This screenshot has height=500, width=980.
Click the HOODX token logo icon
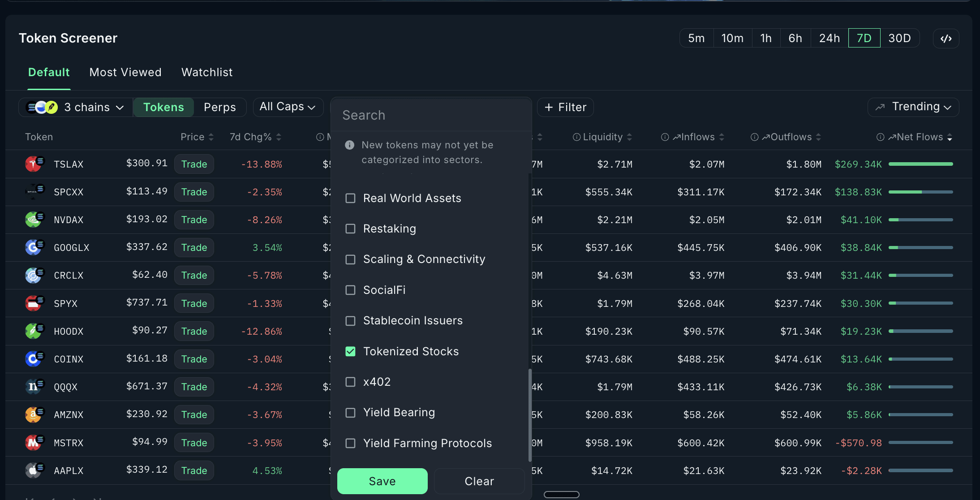[34, 331]
